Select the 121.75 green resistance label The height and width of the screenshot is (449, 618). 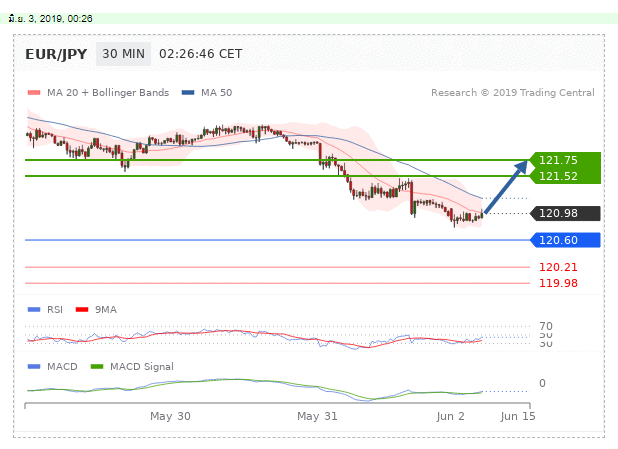point(558,160)
